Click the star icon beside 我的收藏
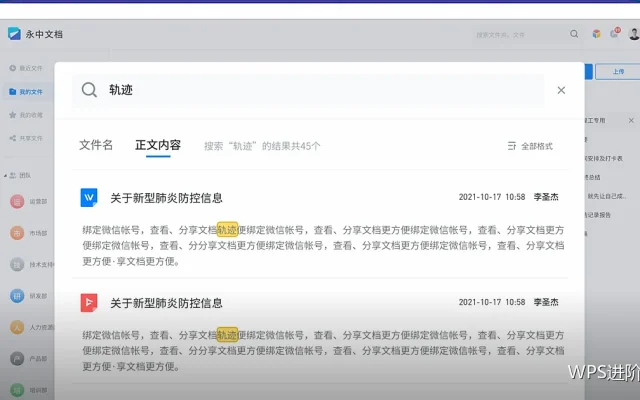Image resolution: width=640 pixels, height=400 pixels. 13,115
